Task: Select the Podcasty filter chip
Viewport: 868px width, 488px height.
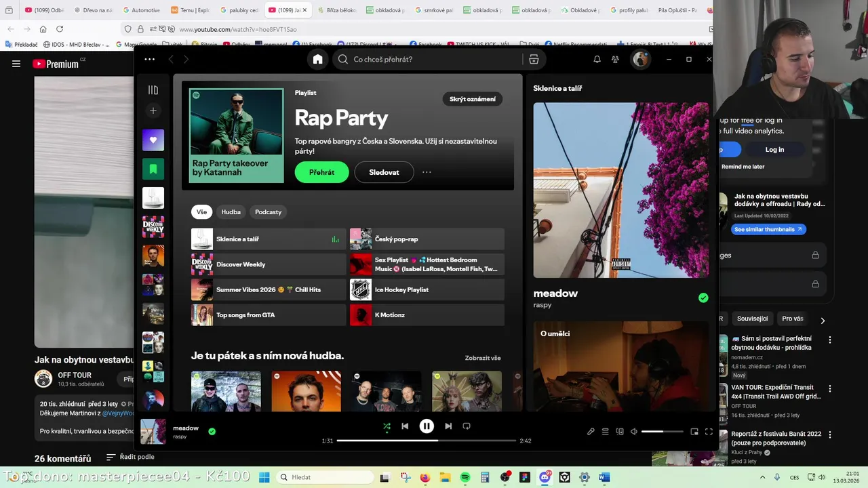Action: pyautogui.click(x=268, y=212)
